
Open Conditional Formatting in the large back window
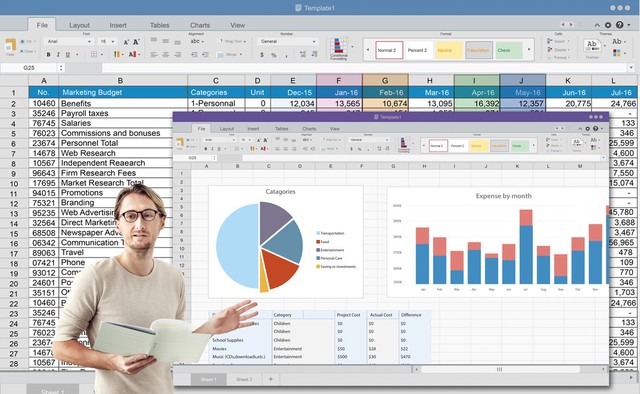pos(339,49)
